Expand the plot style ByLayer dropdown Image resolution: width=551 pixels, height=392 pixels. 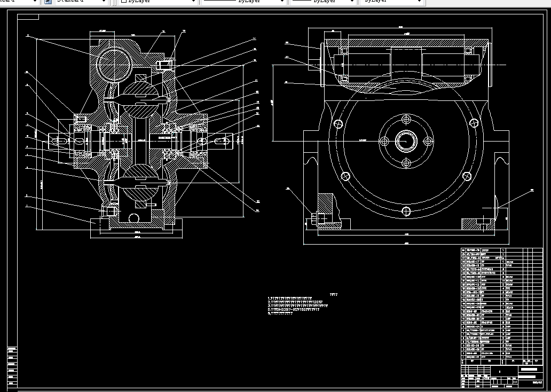coord(392,2)
